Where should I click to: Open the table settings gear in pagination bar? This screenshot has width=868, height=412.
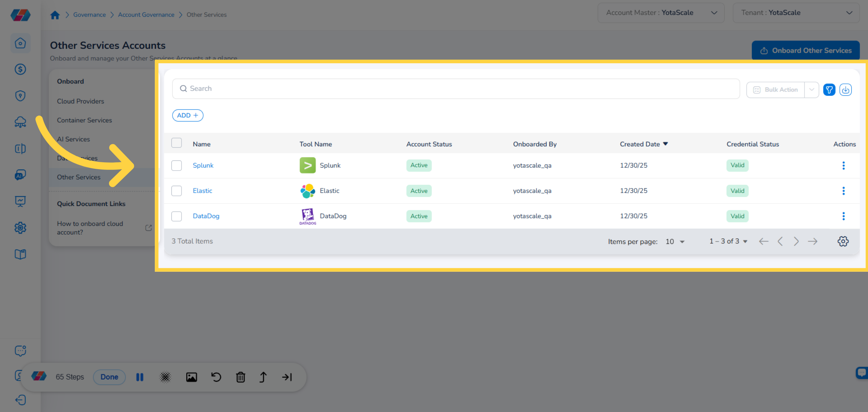coord(843,241)
